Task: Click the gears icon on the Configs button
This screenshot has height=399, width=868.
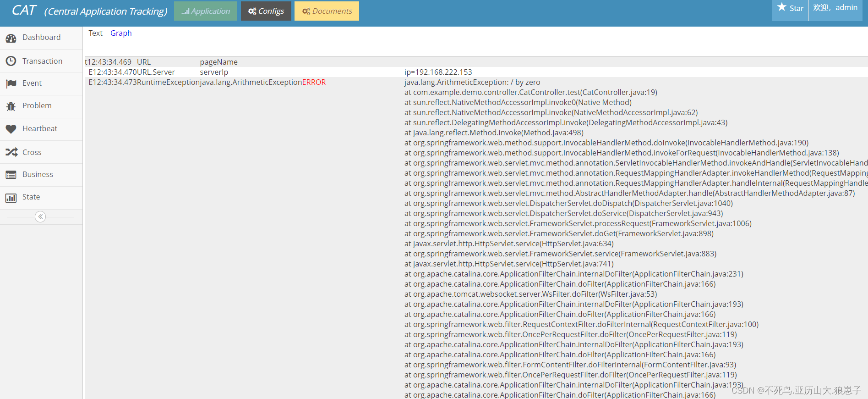Action: [252, 11]
